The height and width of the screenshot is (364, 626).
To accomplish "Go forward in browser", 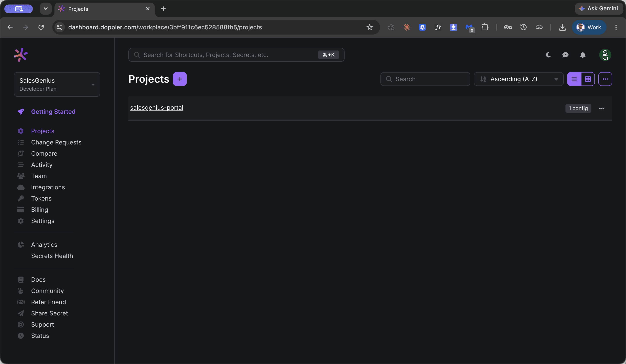I will [x=25, y=27].
